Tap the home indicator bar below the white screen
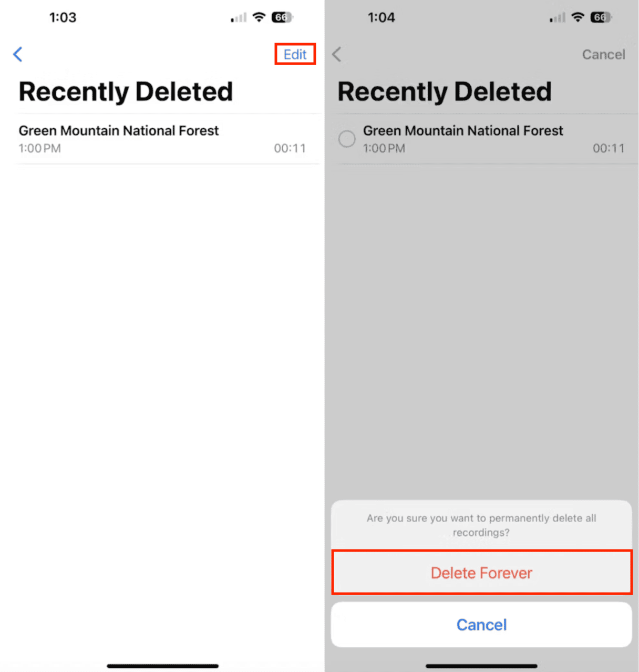Screen dimensions: 639x672 pyautogui.click(x=162, y=666)
